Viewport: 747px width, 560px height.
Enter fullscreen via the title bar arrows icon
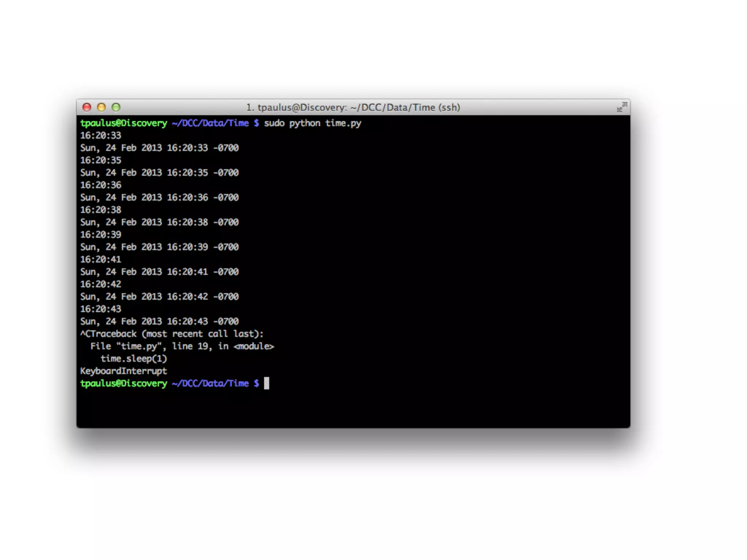(622, 107)
